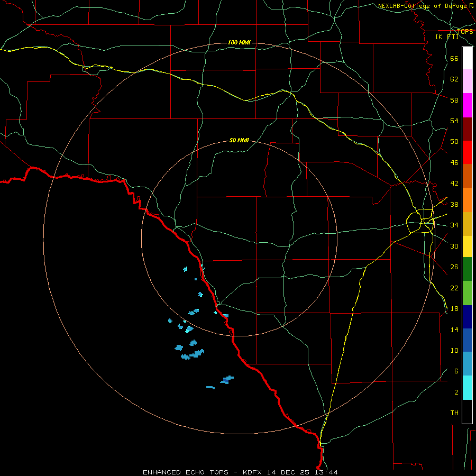
Task: Click the dark green legend swatch
Action: pos(467,269)
